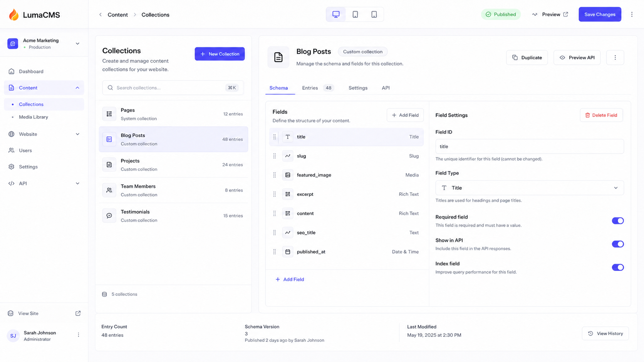Open the Field Type dropdown

click(x=530, y=188)
